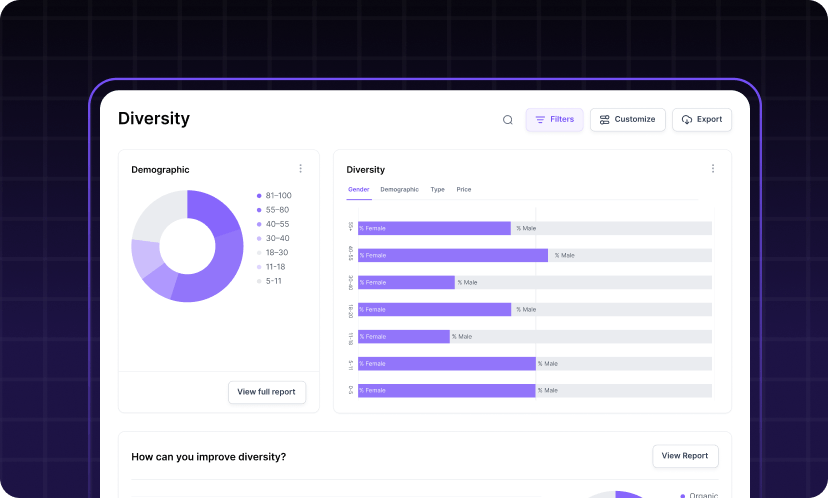Image resolution: width=828 pixels, height=498 pixels.
Task: Select the Gender tab
Action: point(358,189)
